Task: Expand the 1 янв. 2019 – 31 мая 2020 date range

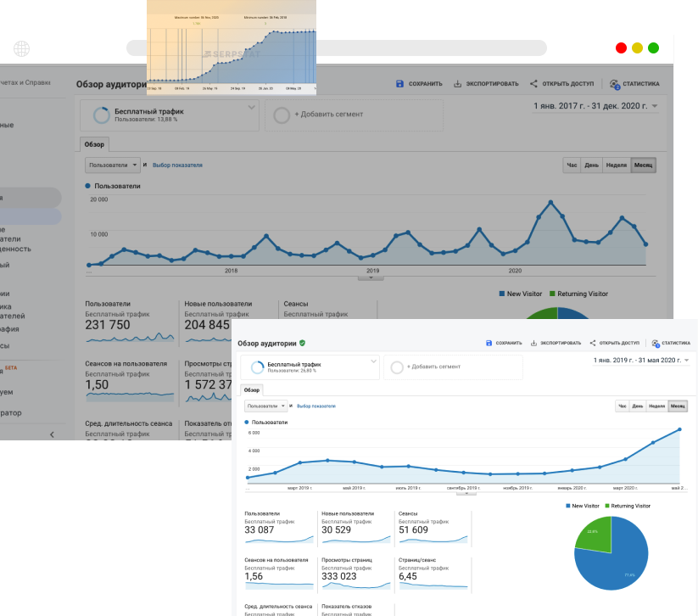Action: pos(641,361)
